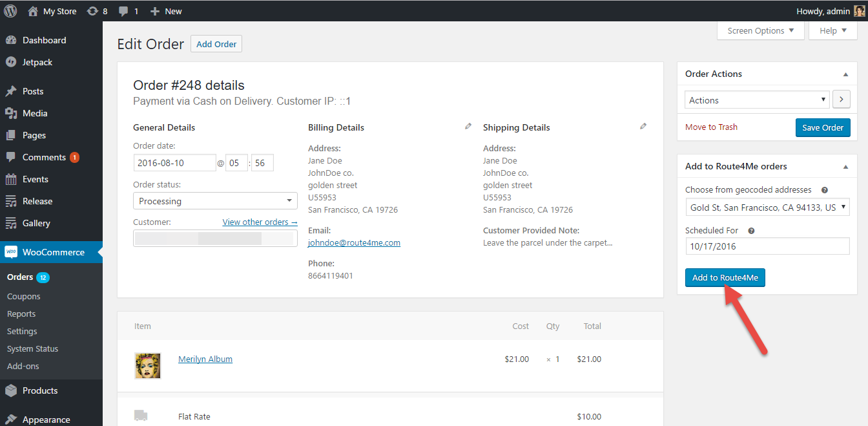The width and height of the screenshot is (868, 426).
Task: Open the Actions dropdown
Action: (x=757, y=100)
